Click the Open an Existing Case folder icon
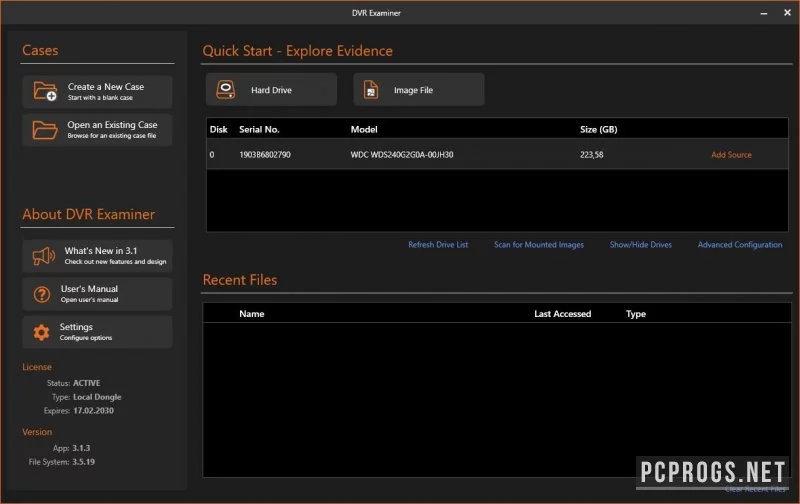This screenshot has height=504, width=800. (x=45, y=130)
